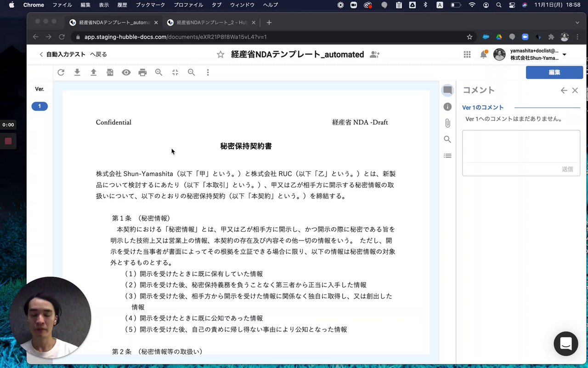Select version 1 badge in Ver. column
The height and width of the screenshot is (368, 588).
coord(40,106)
